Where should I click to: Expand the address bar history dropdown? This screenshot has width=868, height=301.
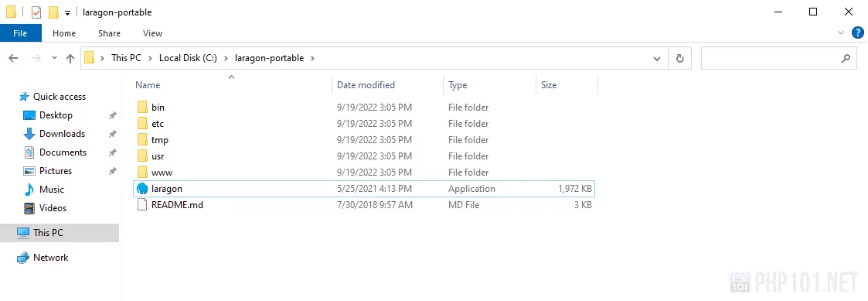[x=656, y=58]
